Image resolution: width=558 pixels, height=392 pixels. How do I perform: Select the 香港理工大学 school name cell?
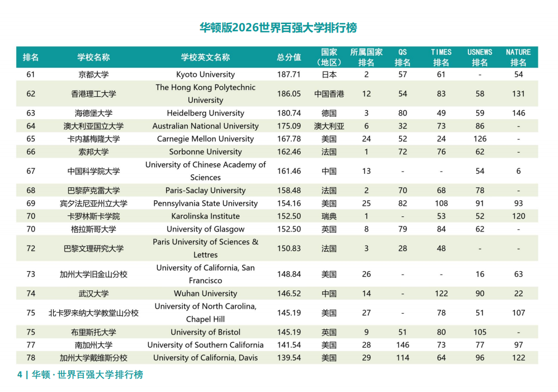point(93,94)
